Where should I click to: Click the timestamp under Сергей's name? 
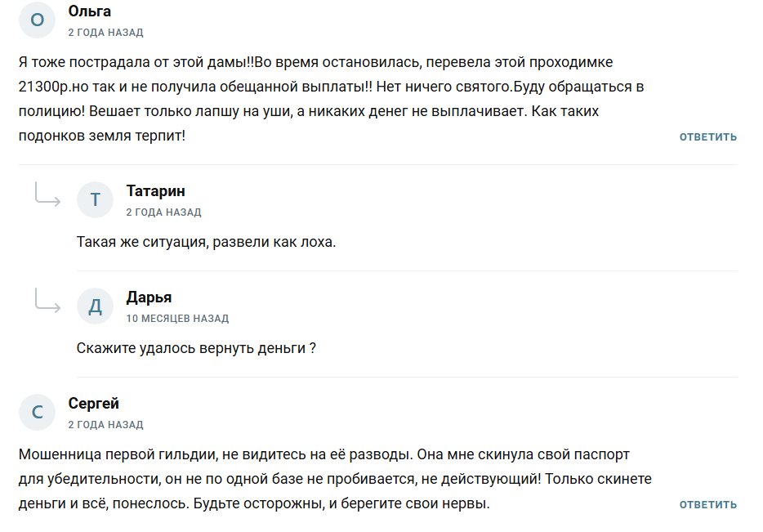[x=105, y=425]
